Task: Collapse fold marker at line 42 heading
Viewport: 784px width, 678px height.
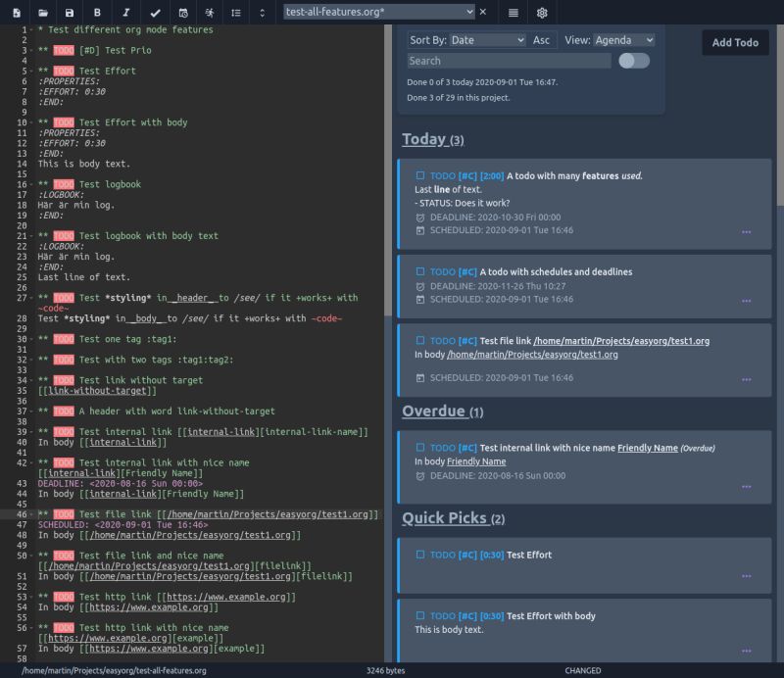Action: tap(31, 463)
